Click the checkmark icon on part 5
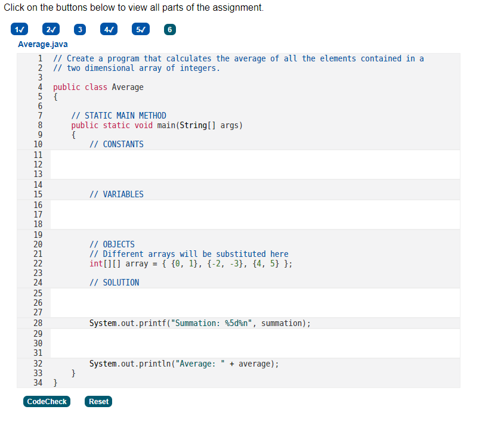The width and height of the screenshot is (504, 425). tap(143, 29)
